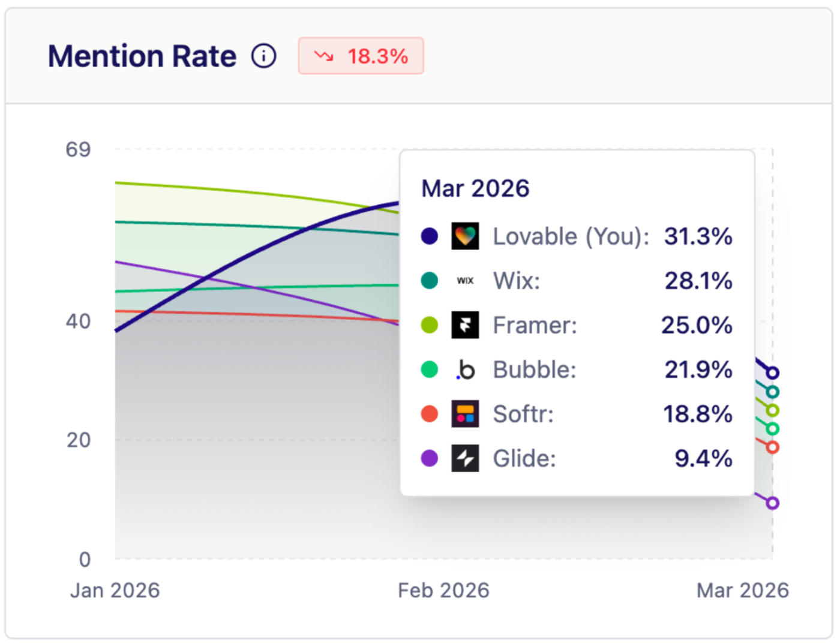Open the Mention Rate info icon
Image resolution: width=840 pixels, height=643 pixels.
(263, 55)
